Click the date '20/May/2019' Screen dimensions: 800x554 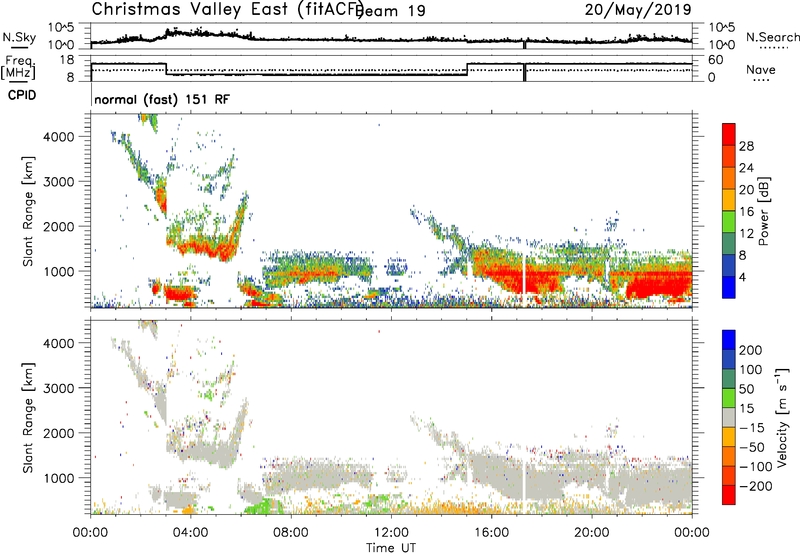[x=638, y=9]
